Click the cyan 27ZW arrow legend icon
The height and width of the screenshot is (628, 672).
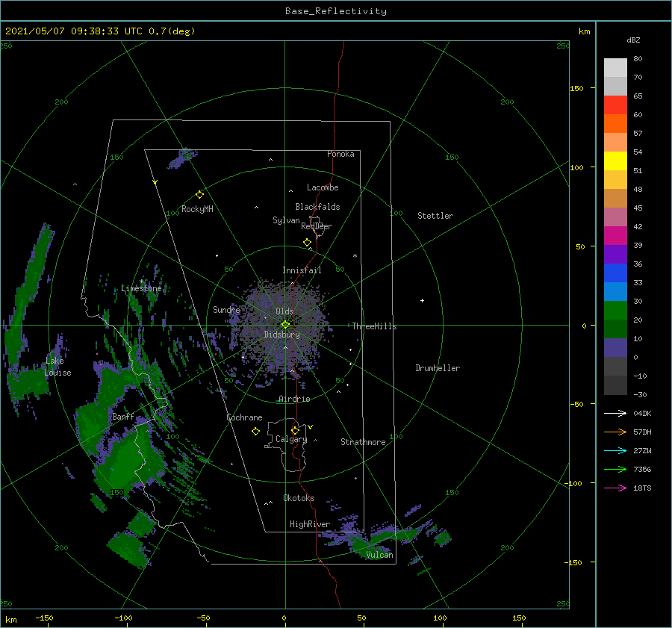tap(615, 450)
